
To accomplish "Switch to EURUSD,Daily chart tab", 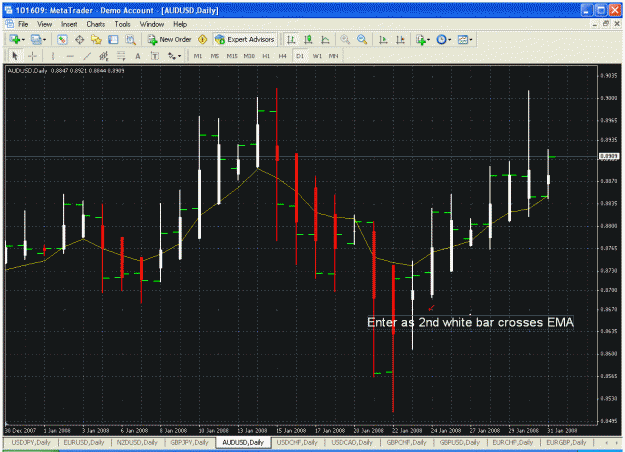I will pyautogui.click(x=84, y=442).
